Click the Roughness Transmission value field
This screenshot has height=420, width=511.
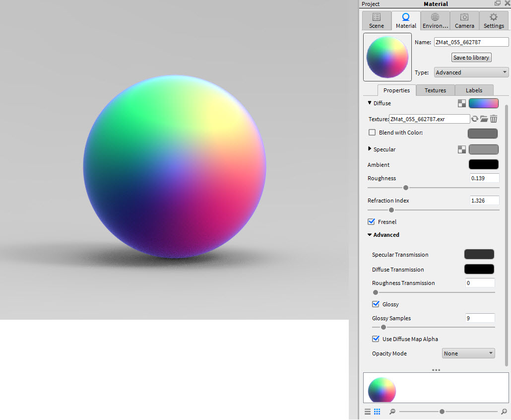coord(480,282)
